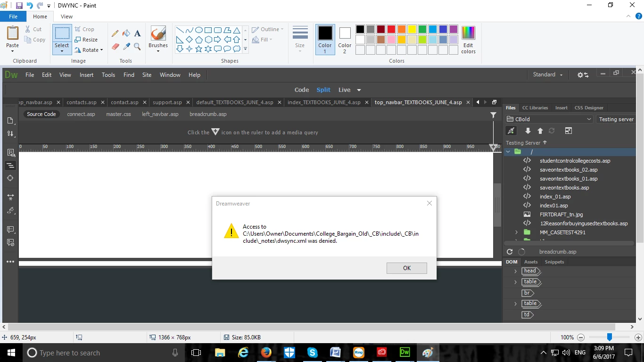Open Dreamweaver Window menu

click(x=170, y=74)
